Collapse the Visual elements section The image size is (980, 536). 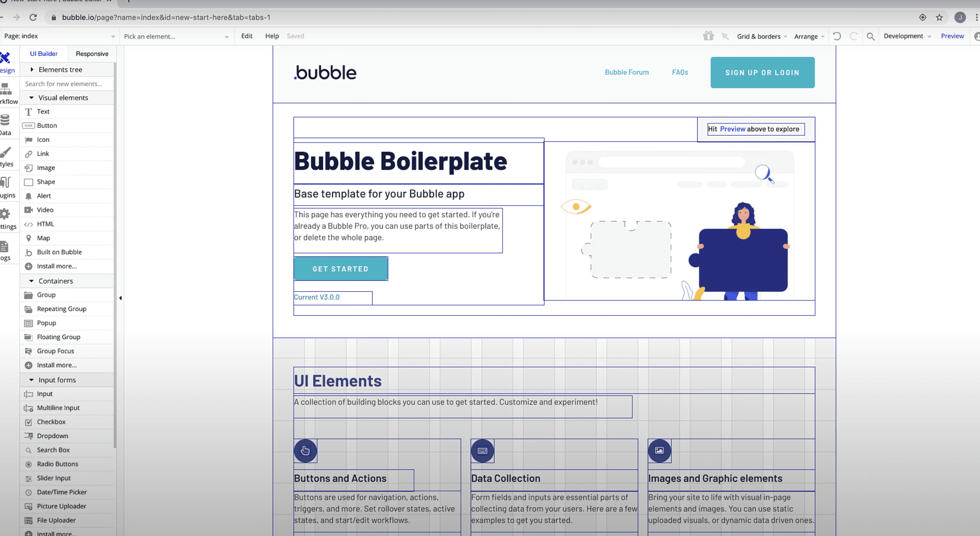click(67, 98)
